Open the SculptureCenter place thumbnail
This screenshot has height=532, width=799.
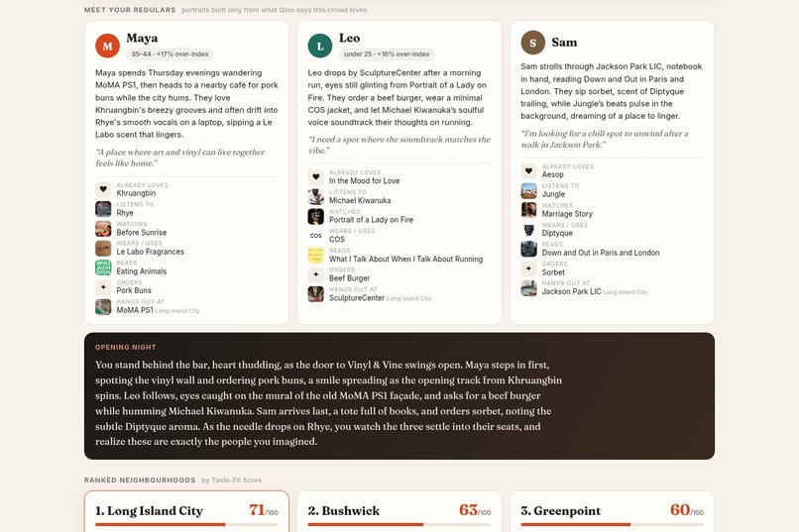coord(316,294)
